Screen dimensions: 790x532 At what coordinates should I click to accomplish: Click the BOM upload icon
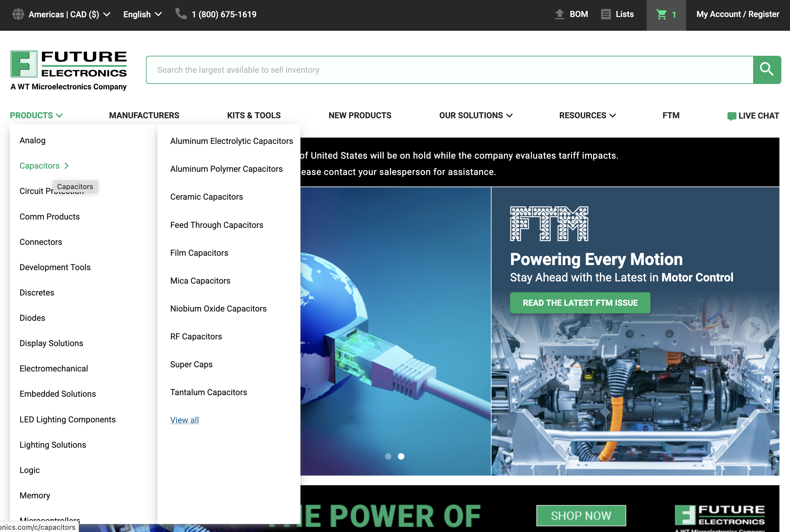pos(559,14)
